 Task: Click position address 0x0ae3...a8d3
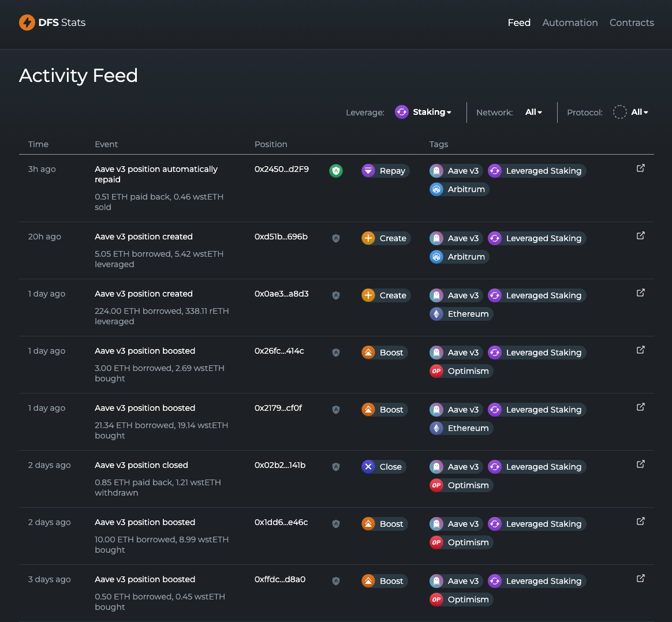pyautogui.click(x=282, y=294)
